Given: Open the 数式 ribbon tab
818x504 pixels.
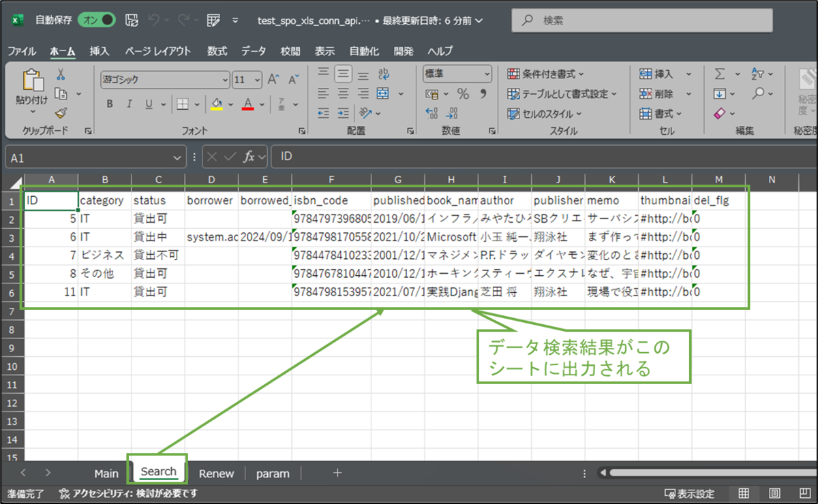Looking at the screenshot, I should [217, 51].
